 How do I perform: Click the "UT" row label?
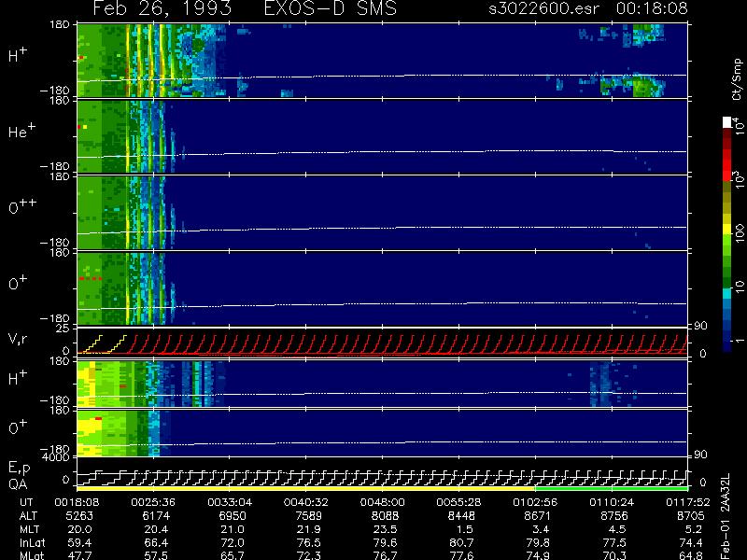coord(27,502)
